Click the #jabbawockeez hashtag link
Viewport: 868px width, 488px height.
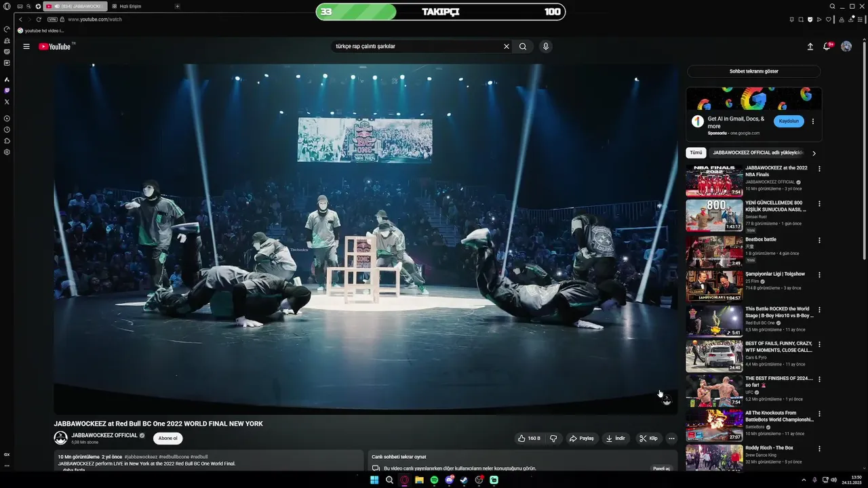(140, 457)
